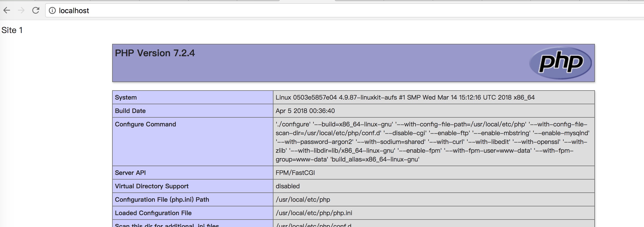Click the 'Apr 5 2018 00:36:40' value
644x227 pixels.
coord(305,111)
